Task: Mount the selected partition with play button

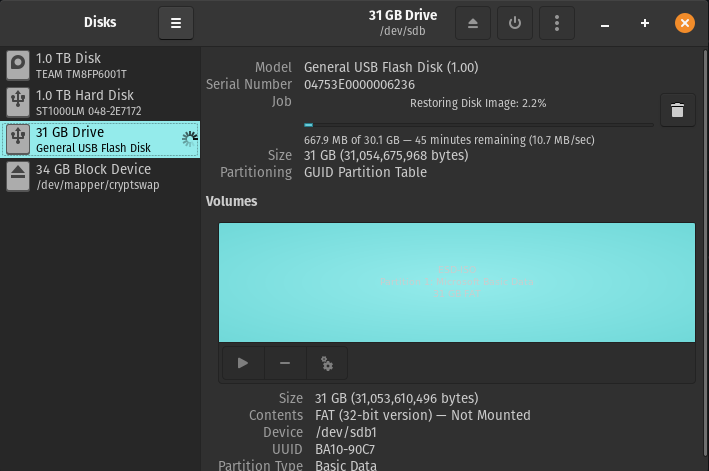Action: (x=243, y=364)
